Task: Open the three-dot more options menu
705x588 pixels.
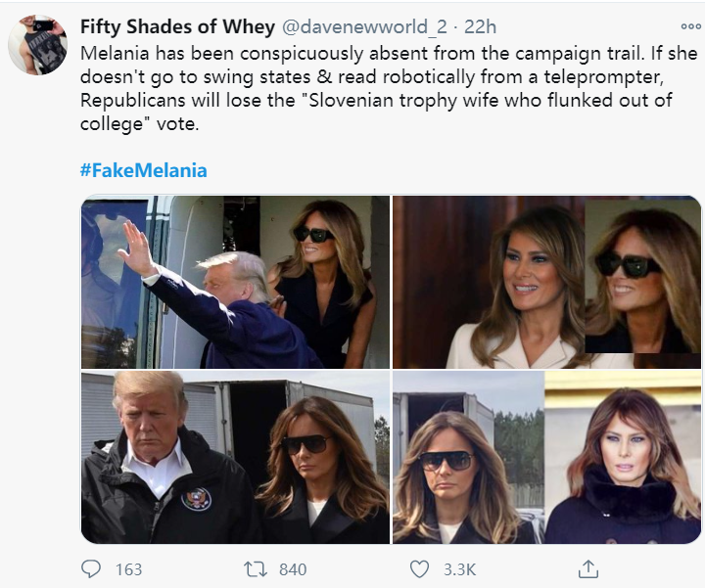Action: [690, 27]
